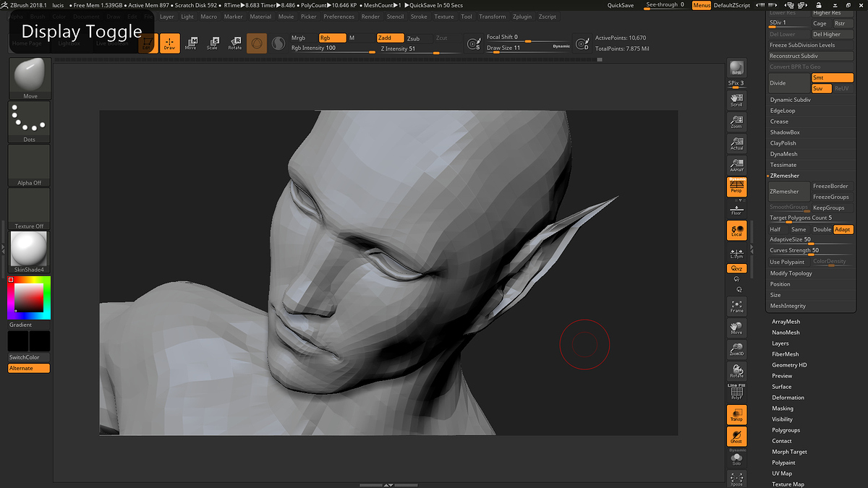Open the Preferences menu
This screenshot has height=488, width=868.
[339, 17]
